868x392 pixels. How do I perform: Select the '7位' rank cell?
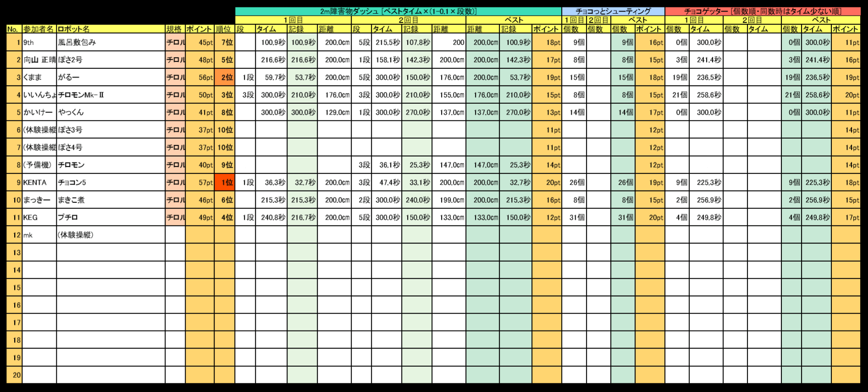click(225, 42)
